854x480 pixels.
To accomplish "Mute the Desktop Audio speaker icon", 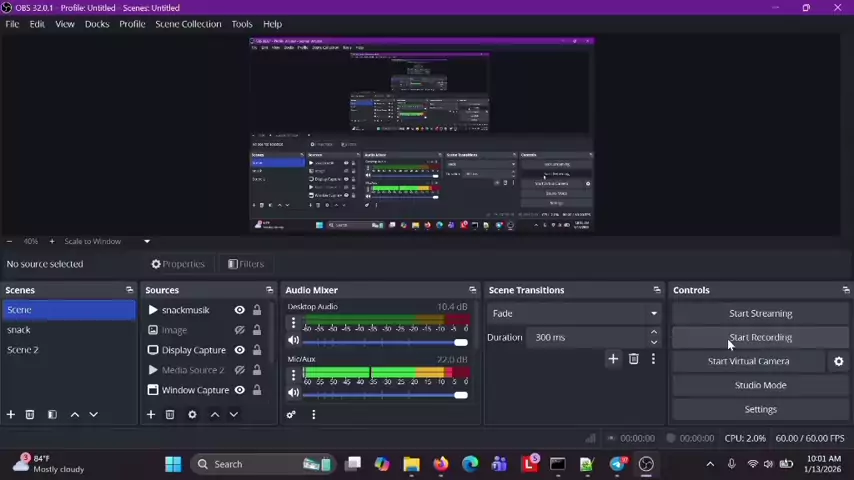I will coord(293,341).
